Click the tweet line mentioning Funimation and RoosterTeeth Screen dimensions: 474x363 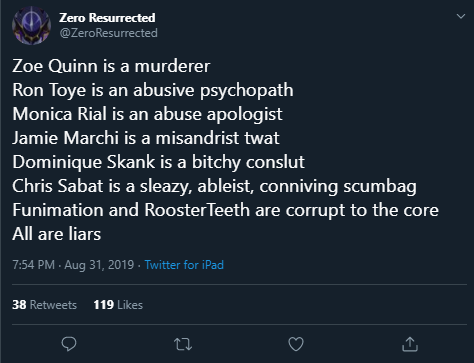click(225, 210)
